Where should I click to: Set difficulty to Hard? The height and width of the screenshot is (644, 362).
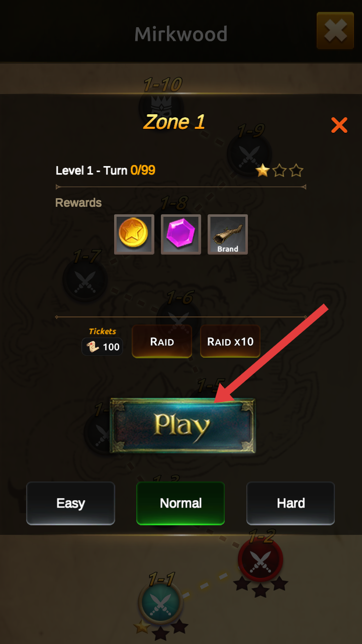click(x=291, y=503)
